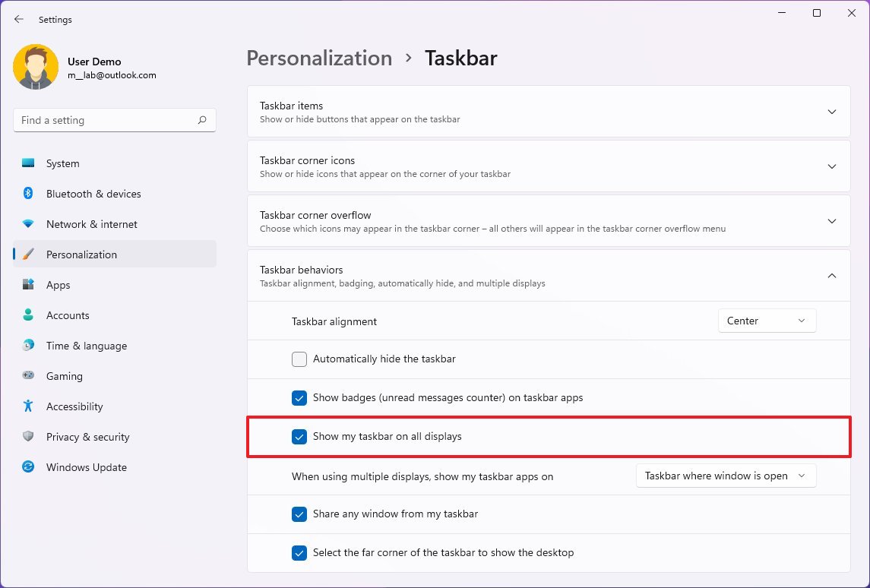This screenshot has height=588, width=870.
Task: Click the Windows Update icon
Action: pyautogui.click(x=28, y=467)
